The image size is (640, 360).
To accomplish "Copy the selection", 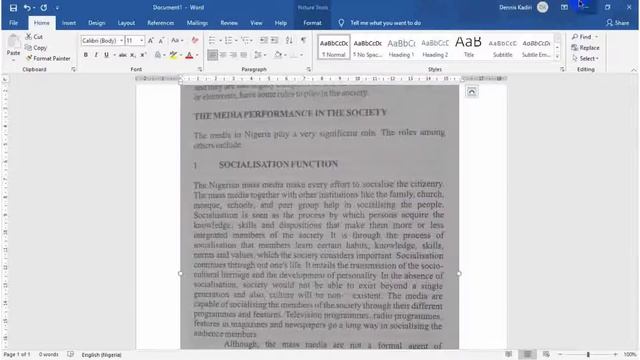I will pos(36,48).
